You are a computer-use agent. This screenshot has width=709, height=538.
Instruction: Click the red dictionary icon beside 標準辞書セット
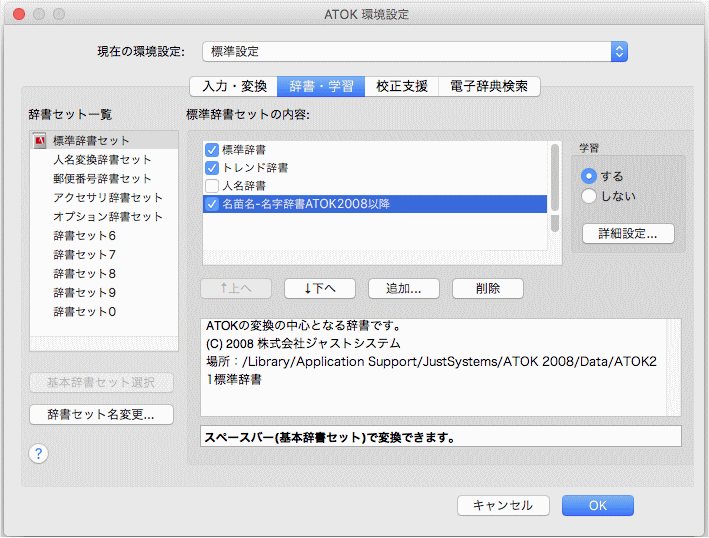pos(40,141)
